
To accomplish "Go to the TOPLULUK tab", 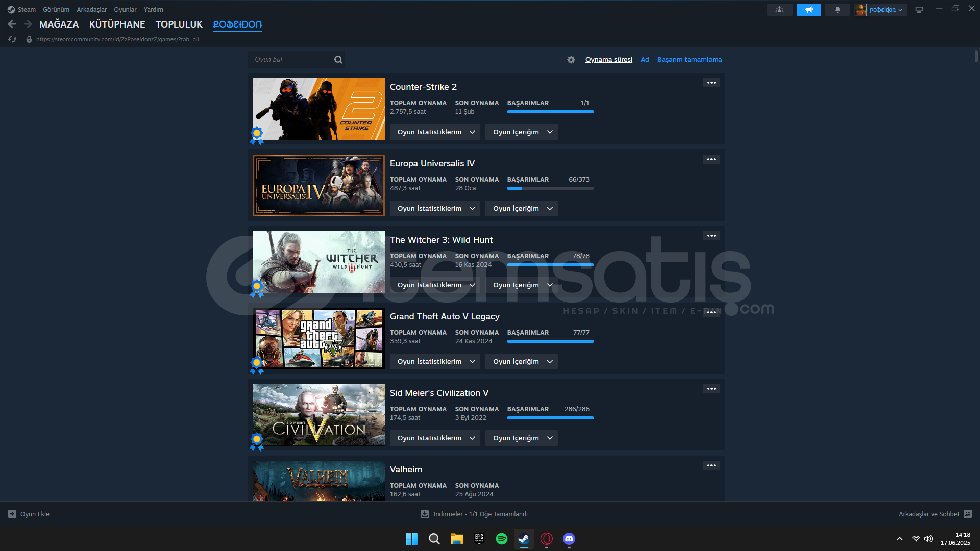I will (x=179, y=24).
